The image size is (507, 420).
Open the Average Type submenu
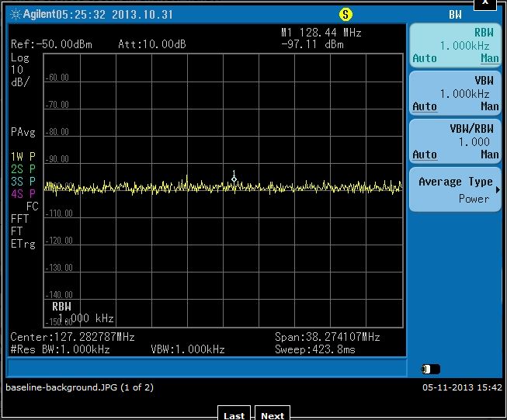[x=455, y=189]
